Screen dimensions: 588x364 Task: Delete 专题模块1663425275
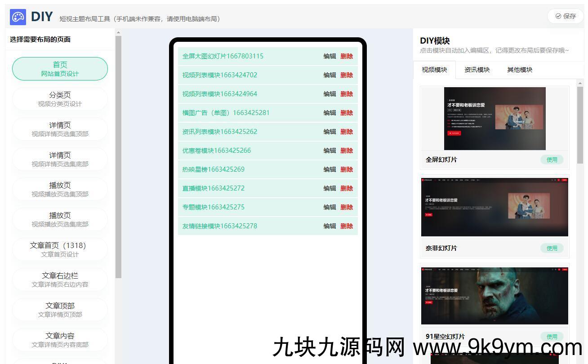(347, 207)
